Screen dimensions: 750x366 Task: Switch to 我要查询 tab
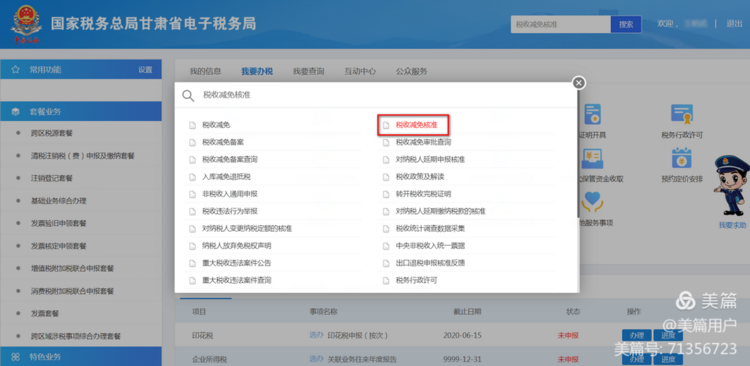[309, 71]
